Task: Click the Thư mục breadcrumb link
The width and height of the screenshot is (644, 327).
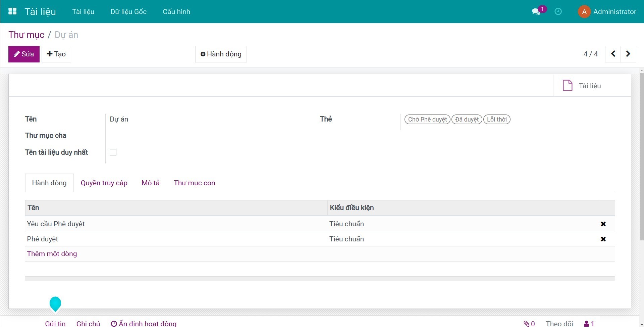Action: point(26,35)
